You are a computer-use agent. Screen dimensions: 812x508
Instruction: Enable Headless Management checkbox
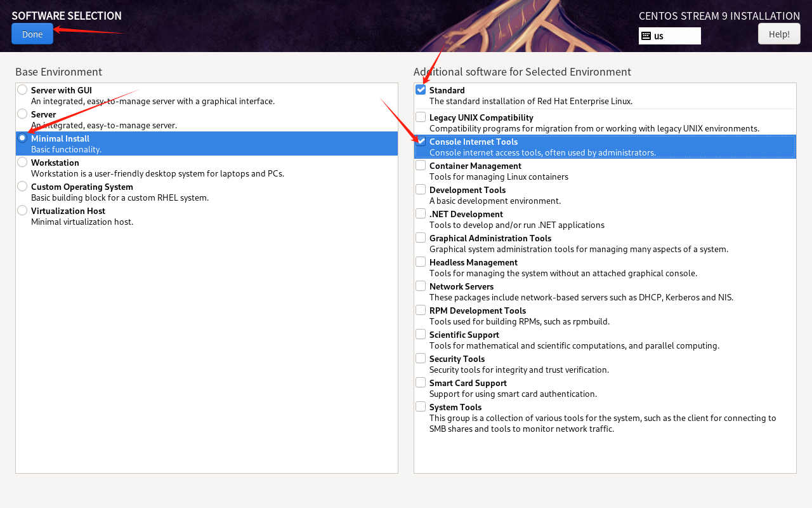[421, 262]
